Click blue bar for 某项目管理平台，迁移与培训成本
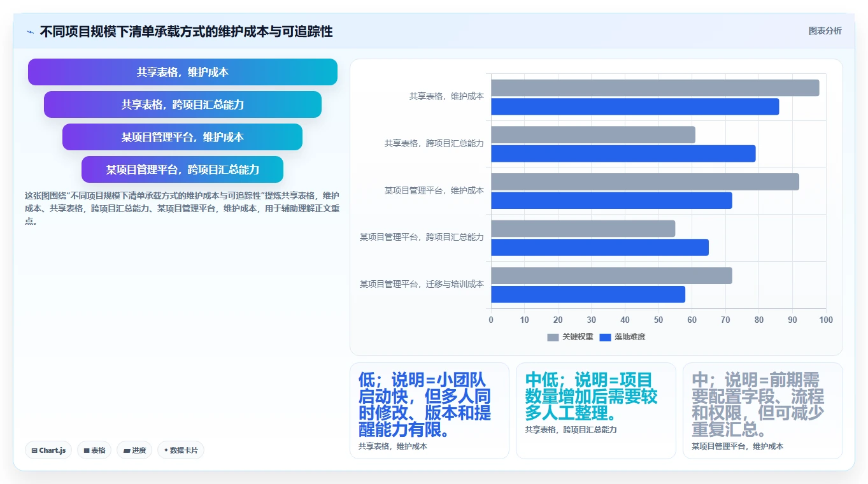The width and height of the screenshot is (868, 484). pyautogui.click(x=588, y=294)
